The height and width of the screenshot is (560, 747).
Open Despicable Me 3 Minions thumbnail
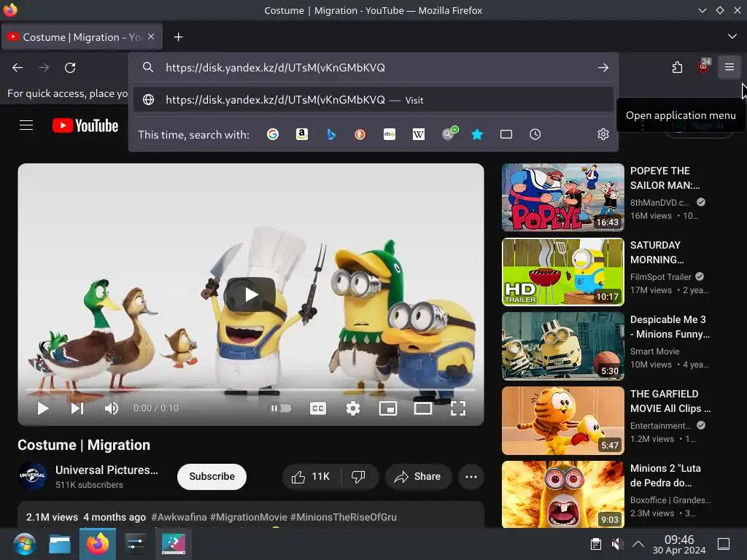(563, 346)
